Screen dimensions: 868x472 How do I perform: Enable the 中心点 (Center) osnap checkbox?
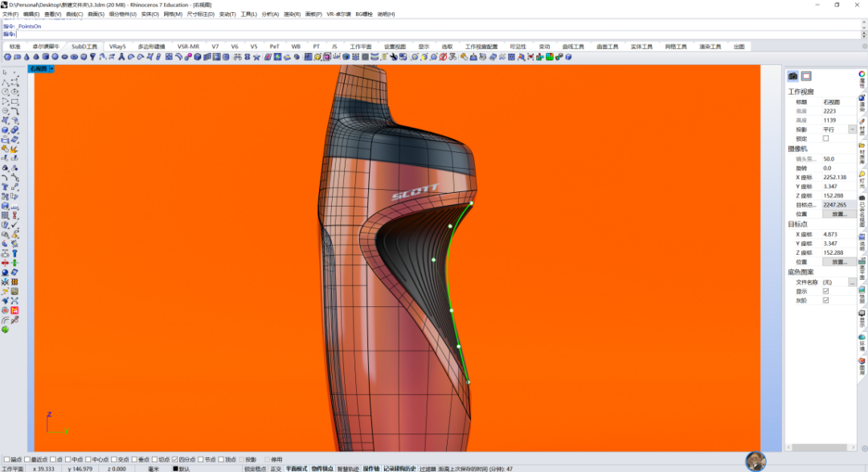pyautogui.click(x=88, y=459)
